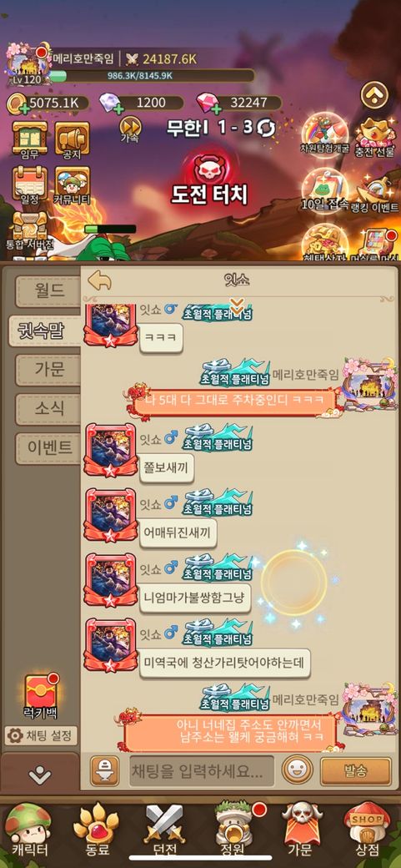Screen dimensions: 401x868
Task: Open the 커뮤니티 community icon
Action: (73, 185)
